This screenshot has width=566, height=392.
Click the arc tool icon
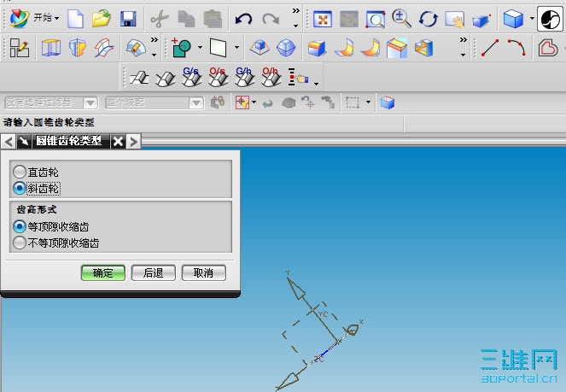[516, 47]
